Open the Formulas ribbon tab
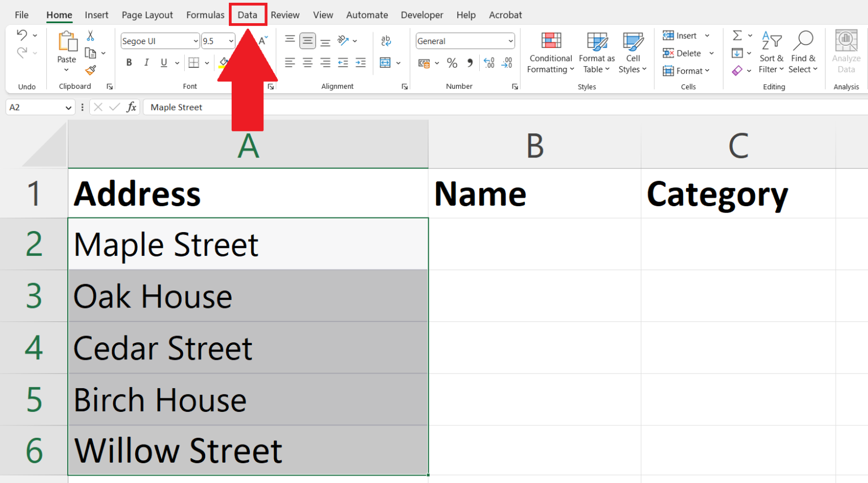The width and height of the screenshot is (868, 483). 205,15
